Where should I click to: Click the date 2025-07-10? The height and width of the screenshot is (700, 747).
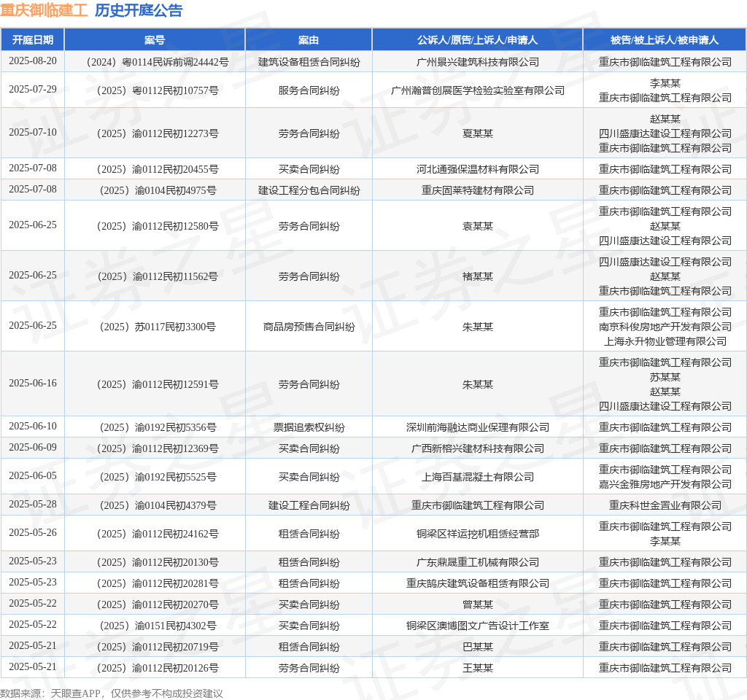32,133
